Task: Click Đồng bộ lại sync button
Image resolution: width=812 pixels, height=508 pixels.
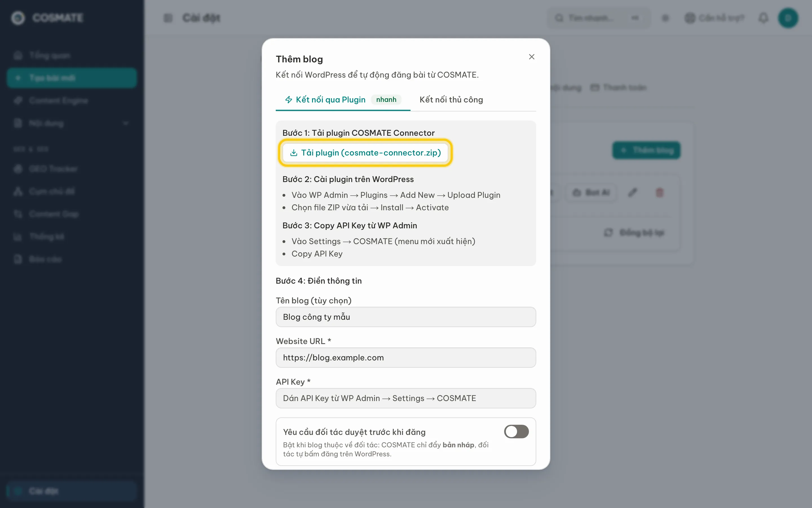Action: (x=634, y=233)
